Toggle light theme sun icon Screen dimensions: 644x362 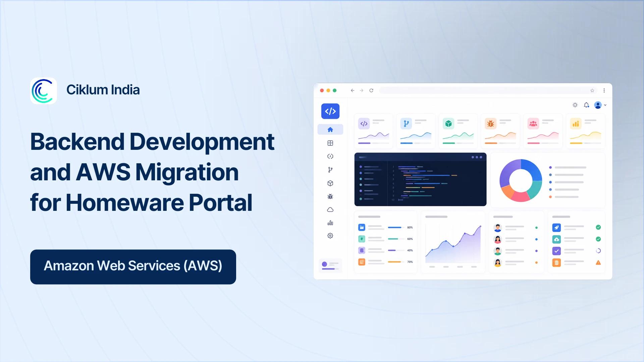tap(575, 105)
